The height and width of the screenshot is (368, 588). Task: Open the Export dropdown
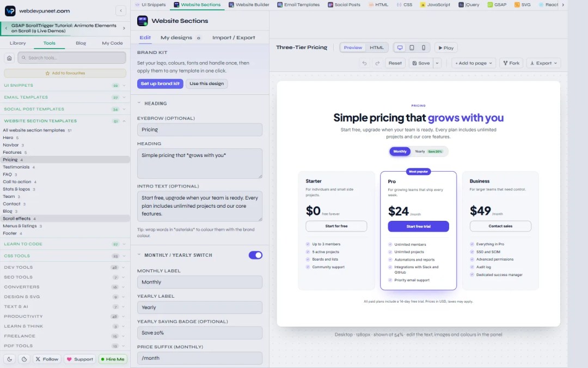[x=543, y=63]
